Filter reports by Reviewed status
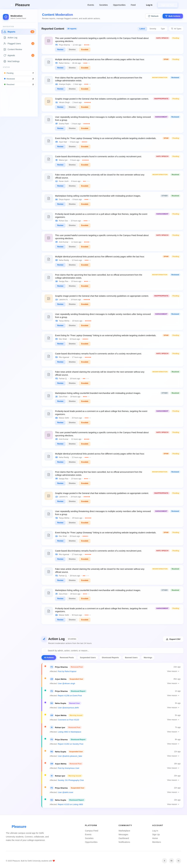 point(19,79)
